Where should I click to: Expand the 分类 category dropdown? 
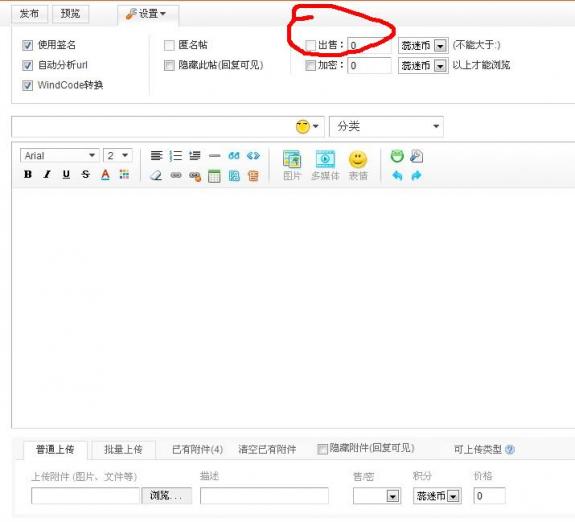click(386, 127)
